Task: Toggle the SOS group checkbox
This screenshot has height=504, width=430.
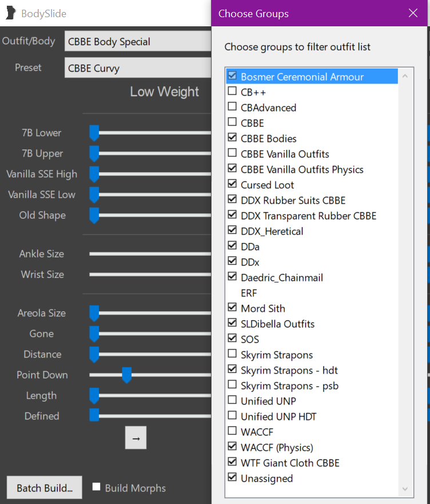Action: click(x=232, y=338)
